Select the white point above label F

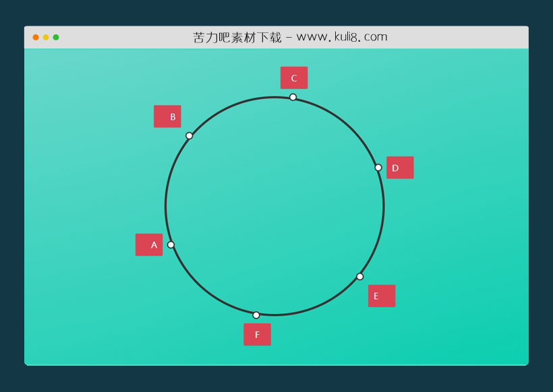coord(256,315)
